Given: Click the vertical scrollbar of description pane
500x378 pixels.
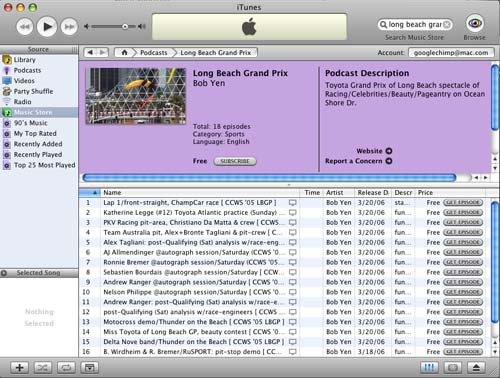Looking at the screenshot, I should click(x=495, y=98).
